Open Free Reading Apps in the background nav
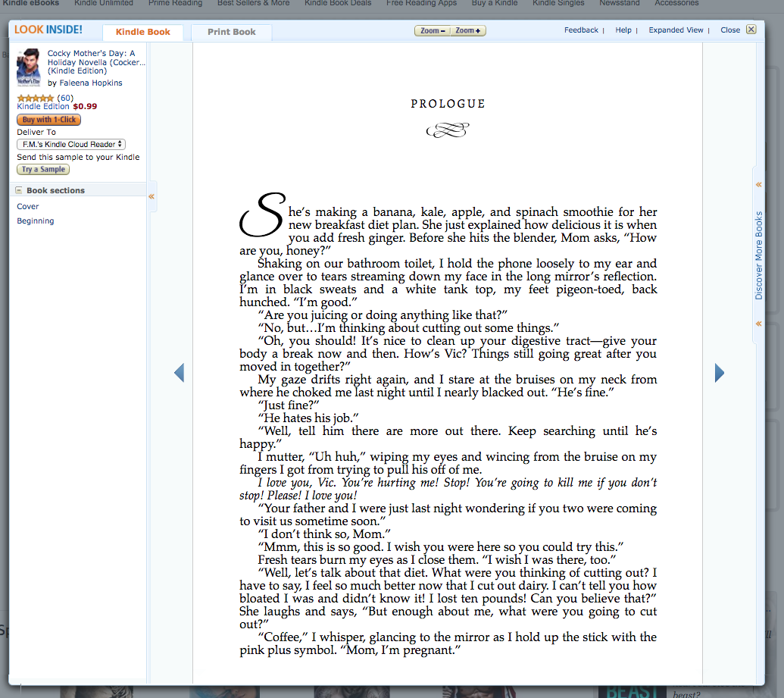 421,3
